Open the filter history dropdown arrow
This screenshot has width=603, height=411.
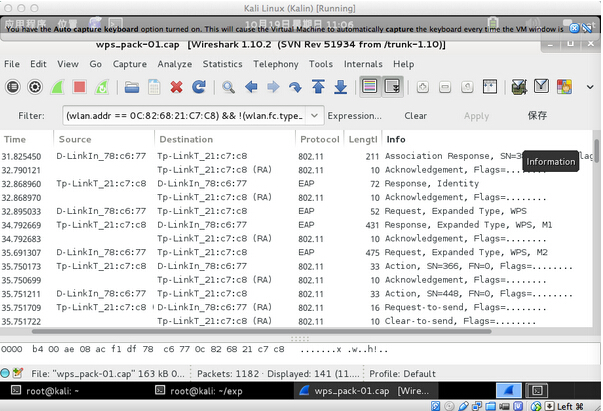click(314, 116)
